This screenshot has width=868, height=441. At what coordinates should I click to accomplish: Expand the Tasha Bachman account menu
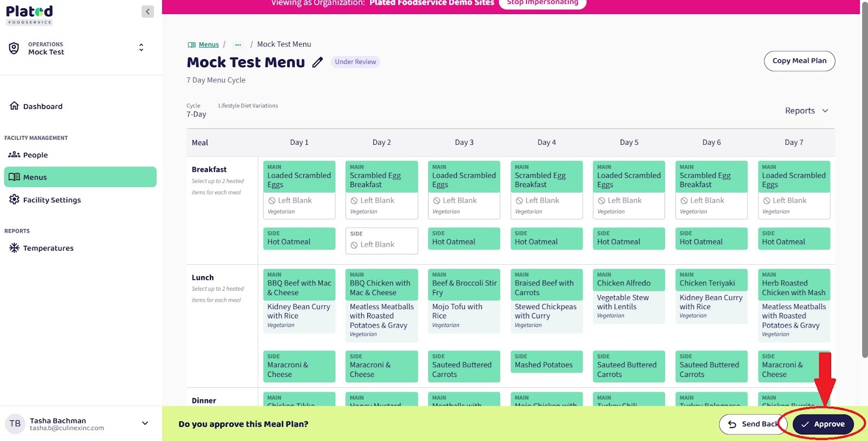tap(145, 424)
